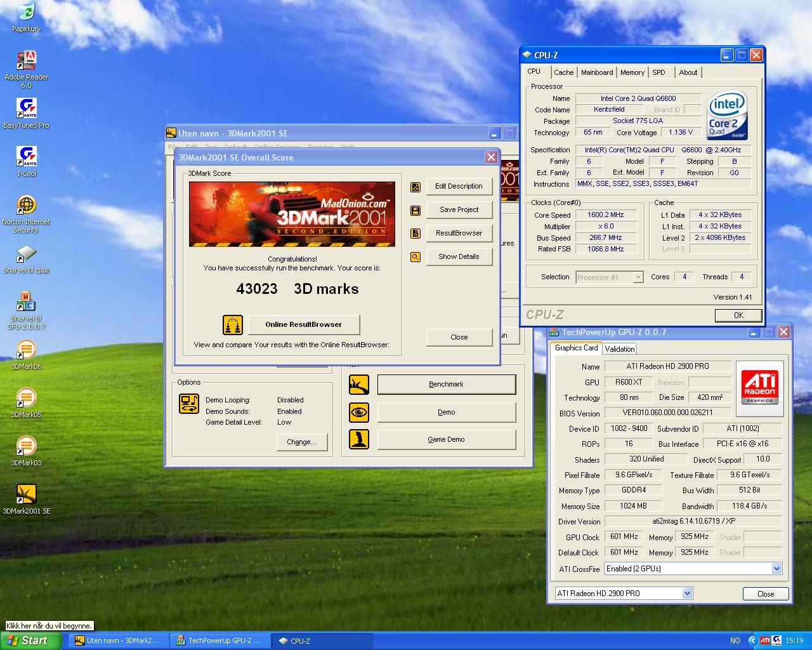Click Change... in Options panel
The height and width of the screenshot is (650, 812).
[x=302, y=442]
